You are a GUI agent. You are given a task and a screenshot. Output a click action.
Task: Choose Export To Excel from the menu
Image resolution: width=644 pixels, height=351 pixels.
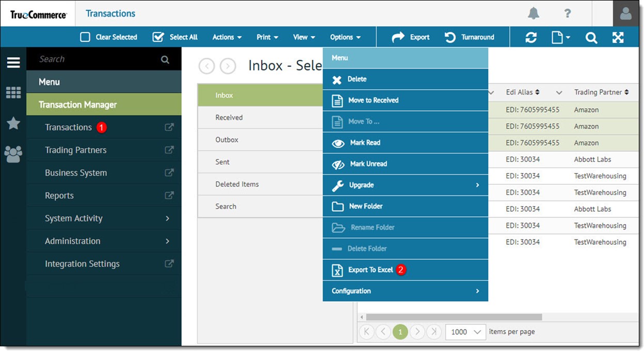coord(370,270)
